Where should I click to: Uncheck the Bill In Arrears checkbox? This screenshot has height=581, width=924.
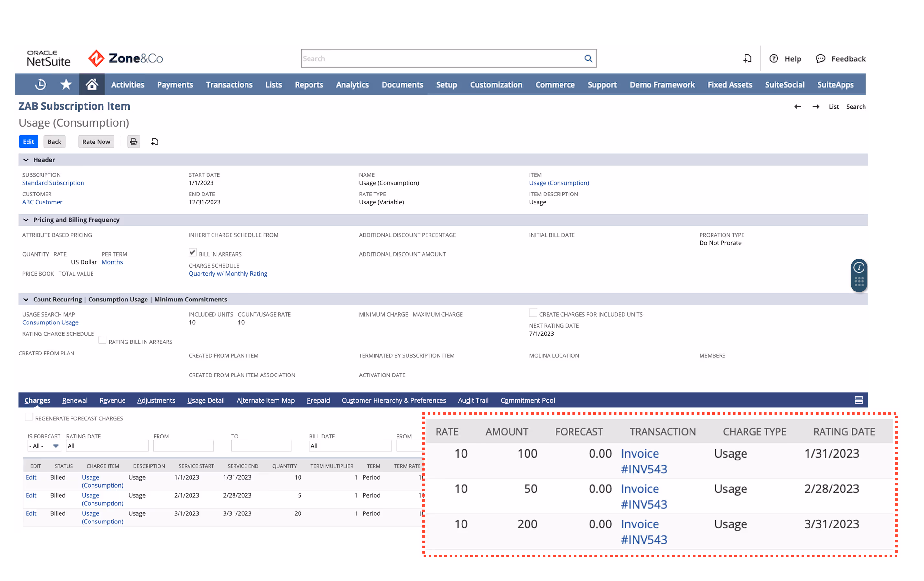click(x=192, y=252)
